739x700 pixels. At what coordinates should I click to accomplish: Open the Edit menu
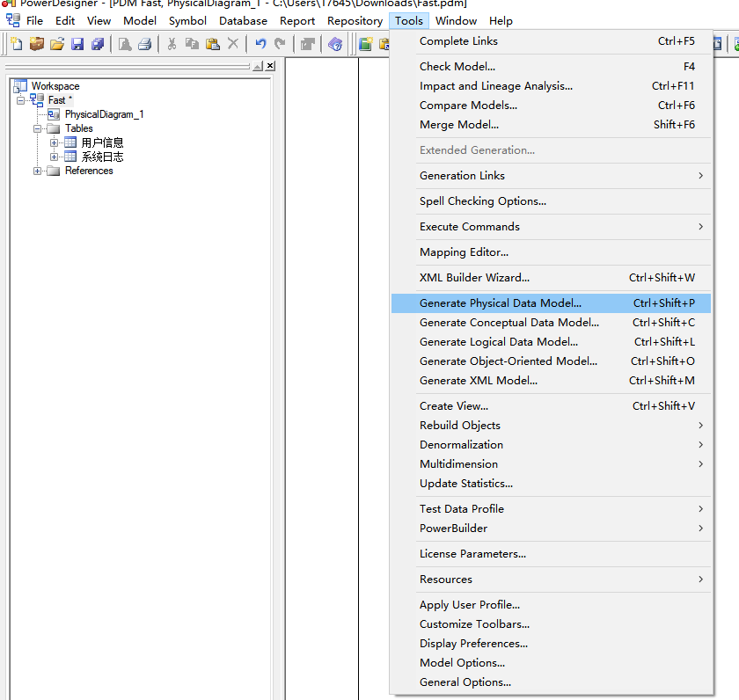pyautogui.click(x=65, y=21)
